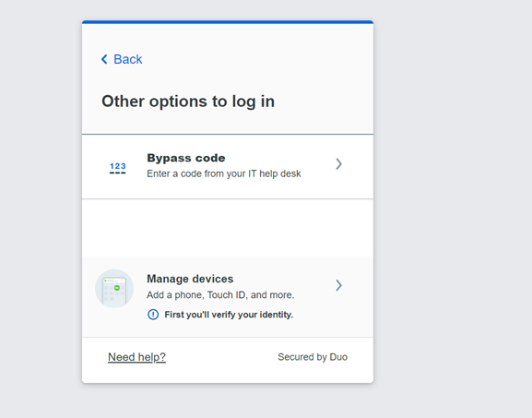The width and height of the screenshot is (532, 418).
Task: Click 'Enter a code from your IT help desk'
Action: tap(224, 173)
